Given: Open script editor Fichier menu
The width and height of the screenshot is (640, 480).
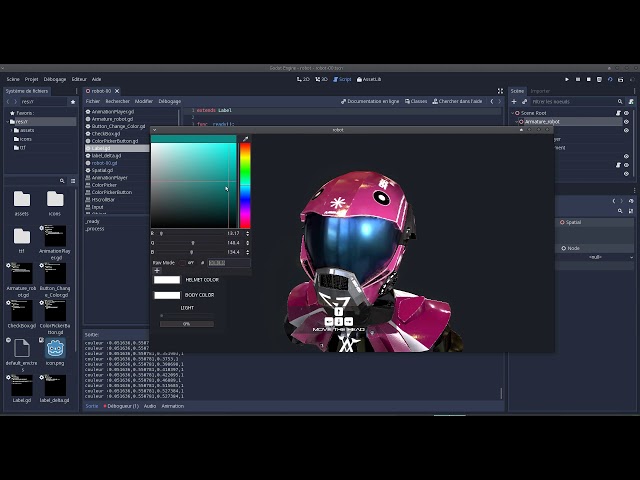Looking at the screenshot, I should click(x=93, y=101).
